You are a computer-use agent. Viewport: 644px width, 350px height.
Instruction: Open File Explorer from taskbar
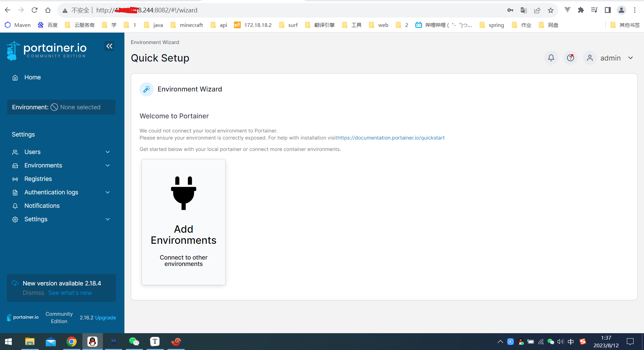coord(30,342)
